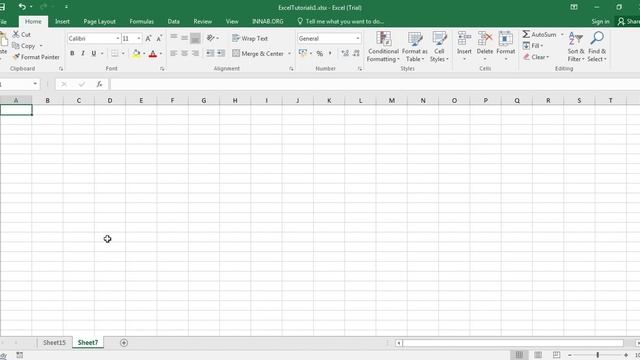Click the Tell me what you want box
Viewport: 640px width, 360px height.
coord(340,21)
